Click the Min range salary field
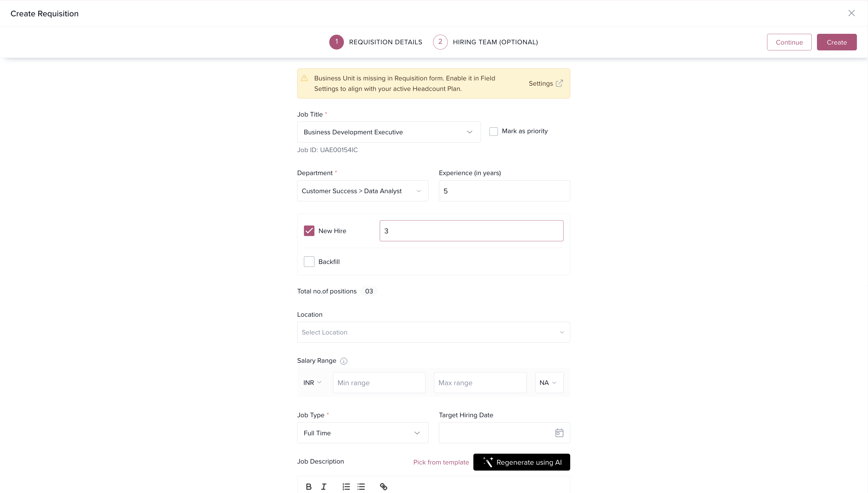This screenshot has height=493, width=868. point(379,383)
